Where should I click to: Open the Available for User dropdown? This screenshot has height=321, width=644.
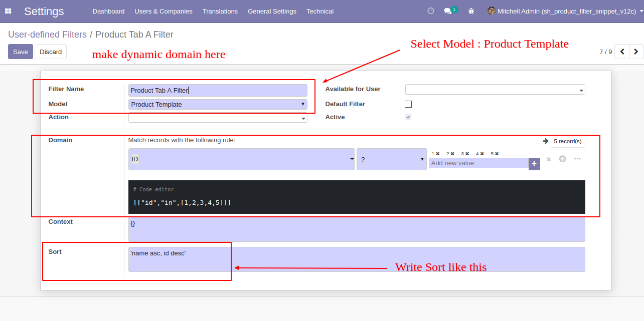tap(495, 90)
